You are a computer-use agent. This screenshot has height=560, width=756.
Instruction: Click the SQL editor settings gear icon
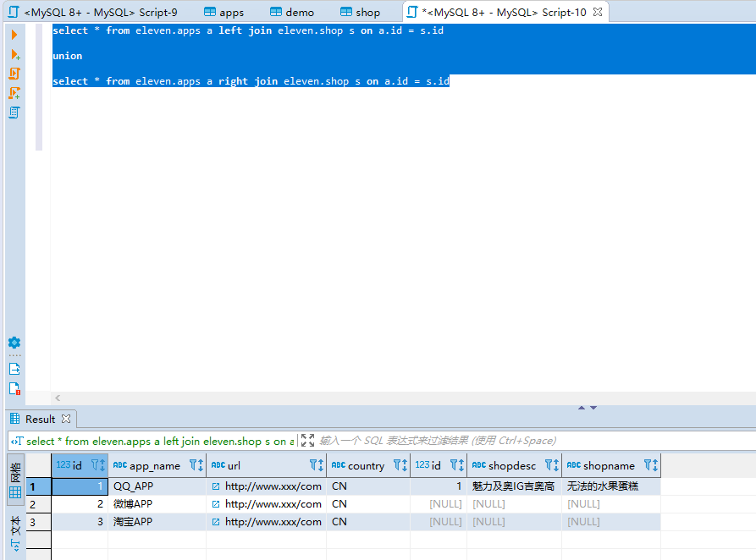tap(14, 343)
